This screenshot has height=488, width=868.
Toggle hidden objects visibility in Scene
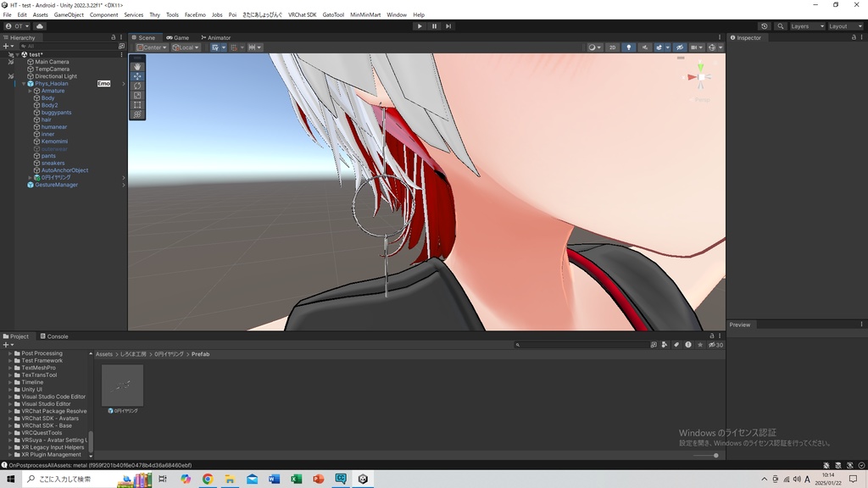click(680, 47)
